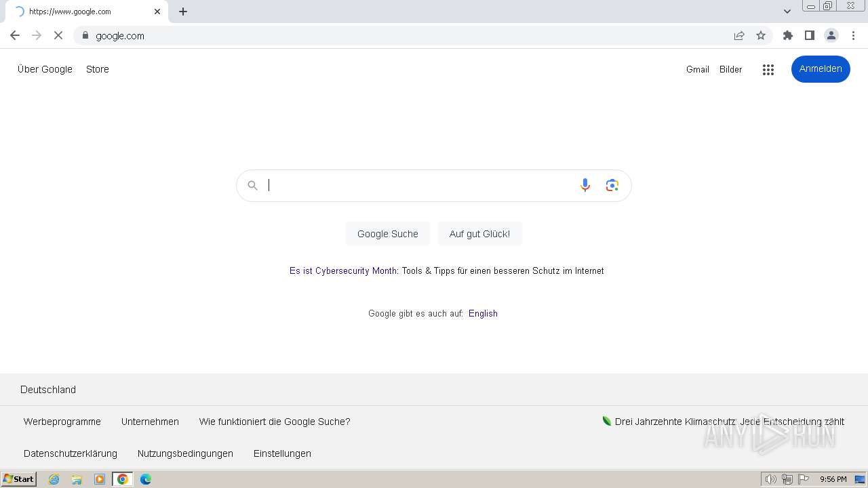Viewport: 868px width, 488px height.
Task: Open Über Google link
Action: click(45, 69)
